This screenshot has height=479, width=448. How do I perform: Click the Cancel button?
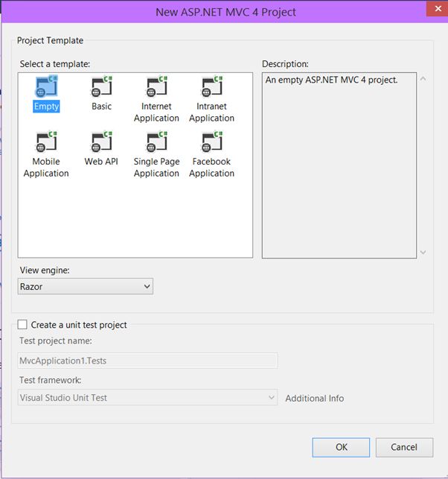pos(404,447)
